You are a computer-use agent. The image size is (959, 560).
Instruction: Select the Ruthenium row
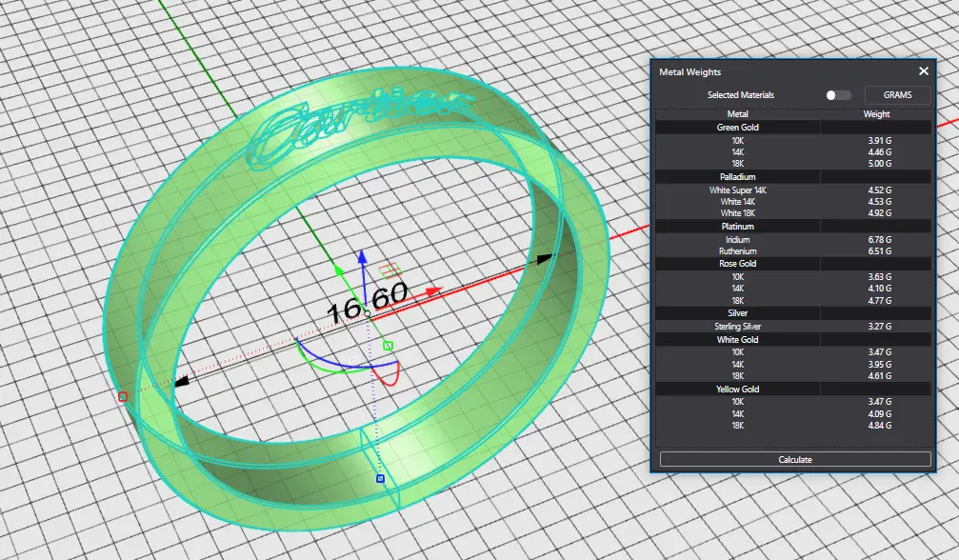[x=793, y=251]
